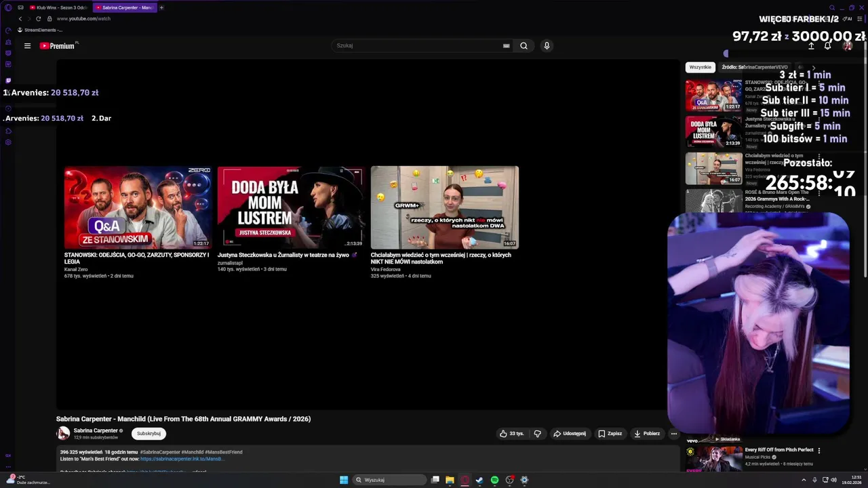Switch to Klub Winx browser tab
This screenshot has height=488, width=868.
58,7
